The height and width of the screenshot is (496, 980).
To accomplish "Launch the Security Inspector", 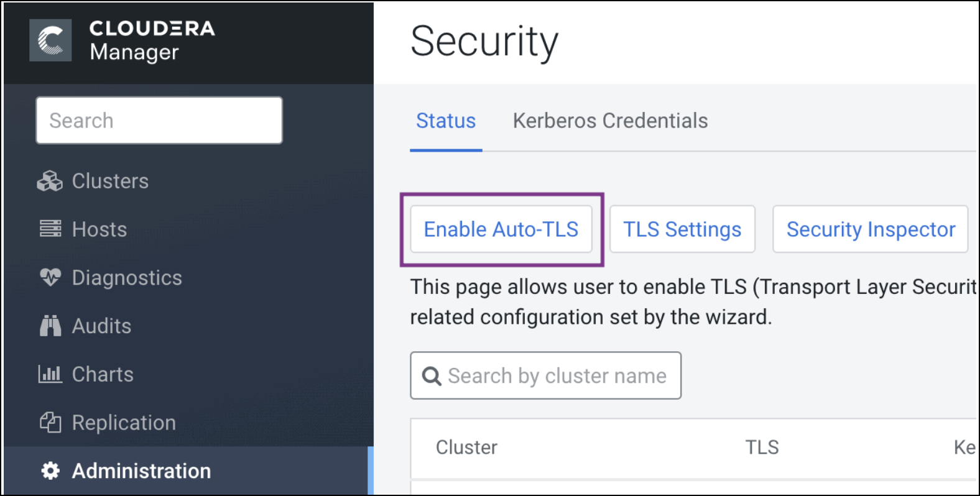I will [x=871, y=229].
